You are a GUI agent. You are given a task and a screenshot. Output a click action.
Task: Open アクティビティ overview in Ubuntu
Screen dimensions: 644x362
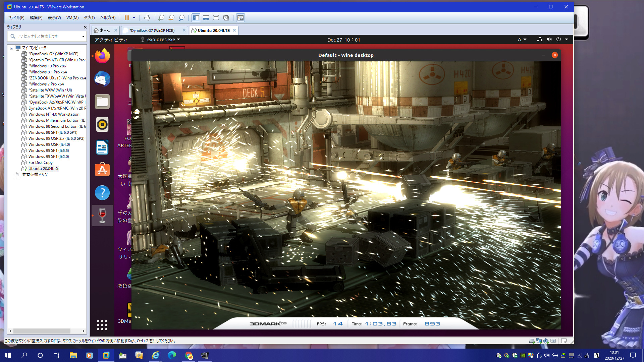111,40
